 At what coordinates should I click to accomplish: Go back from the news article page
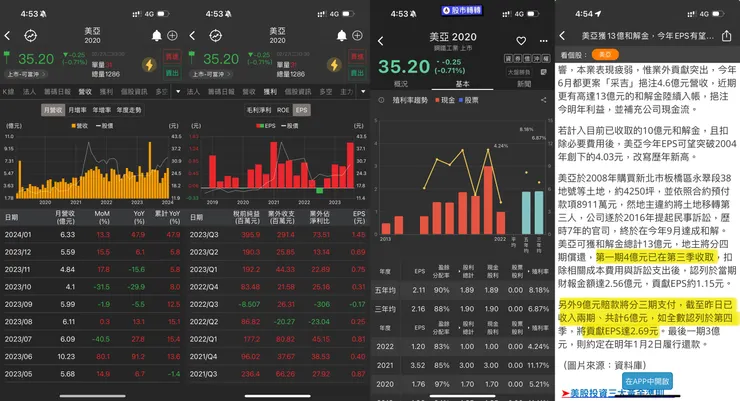562,35
